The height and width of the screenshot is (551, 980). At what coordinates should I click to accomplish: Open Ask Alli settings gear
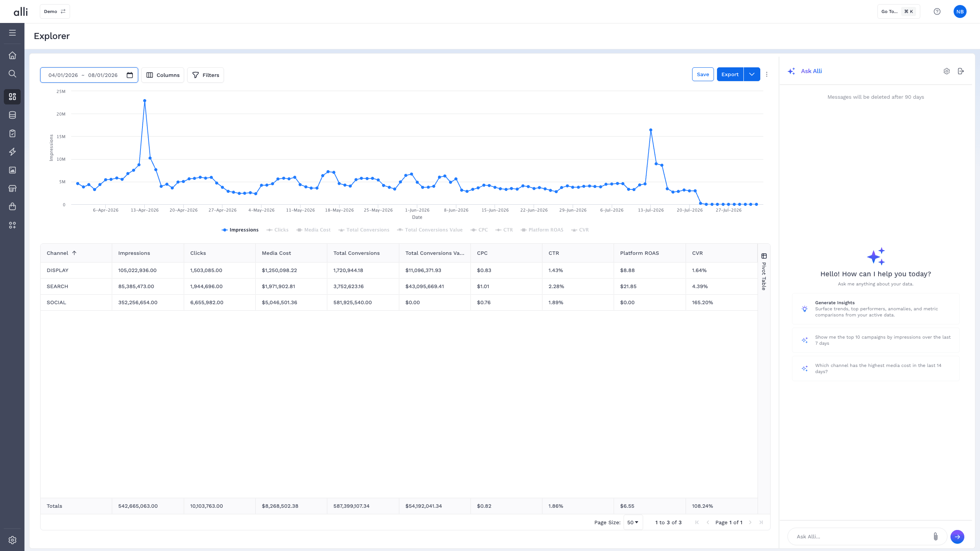tap(947, 71)
